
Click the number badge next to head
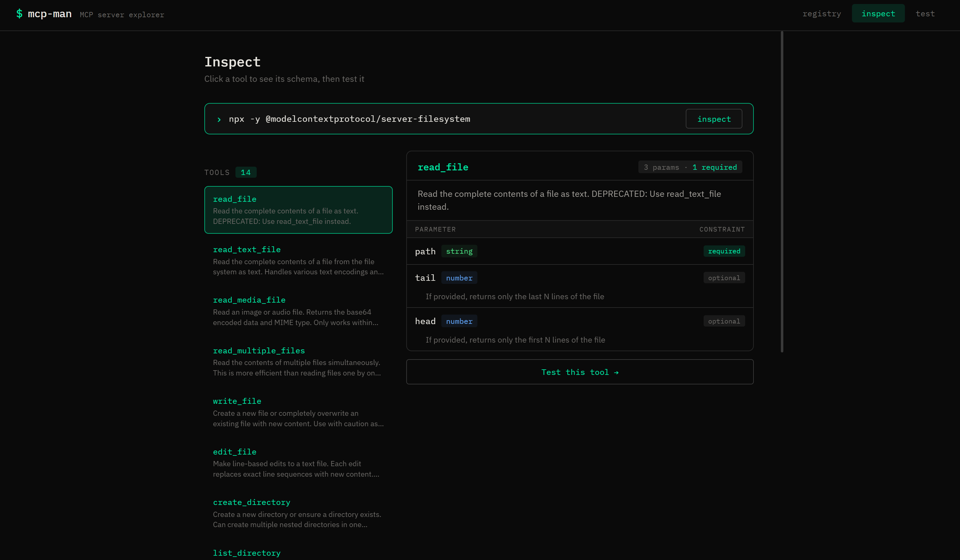click(459, 321)
